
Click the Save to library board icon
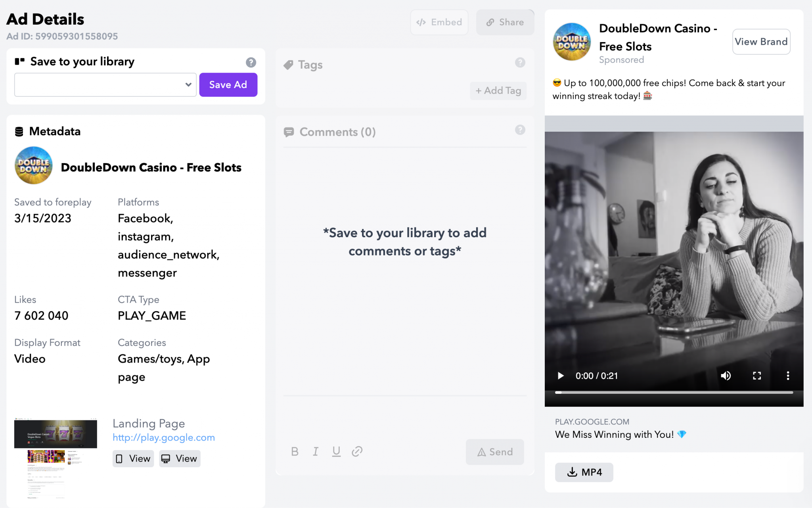[x=20, y=61]
